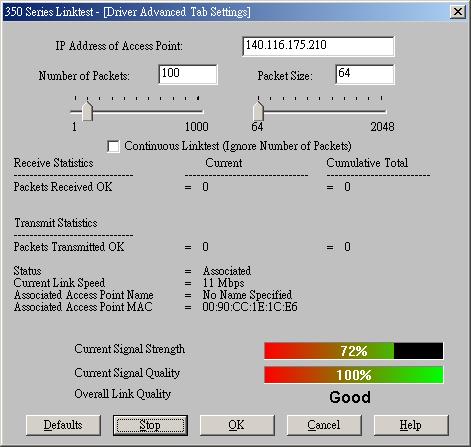This screenshot has width=471, height=447.
Task: Click the 'Current' column header
Action: coord(224,163)
